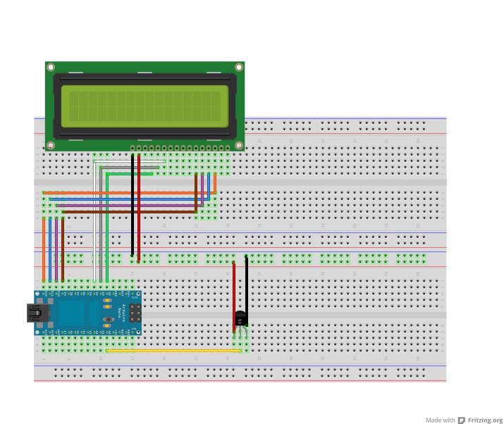Select the black wire attached to sensor

246,282
